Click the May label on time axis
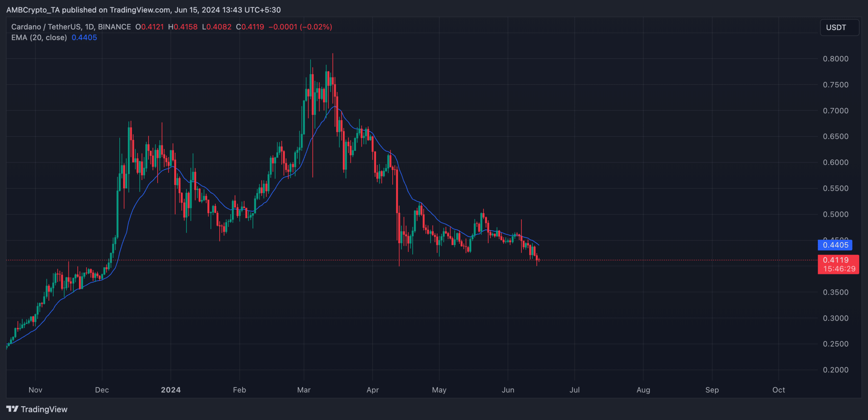The width and height of the screenshot is (868, 420). [439, 390]
